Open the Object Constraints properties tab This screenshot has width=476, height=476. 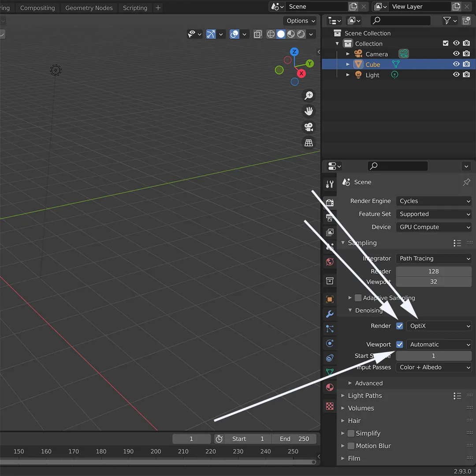tap(330, 358)
